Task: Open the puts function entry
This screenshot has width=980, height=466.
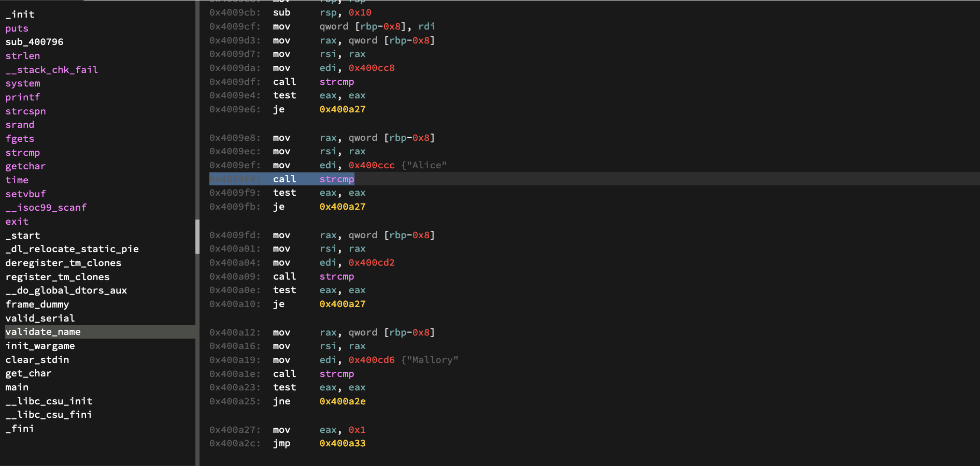Action: 17,28
